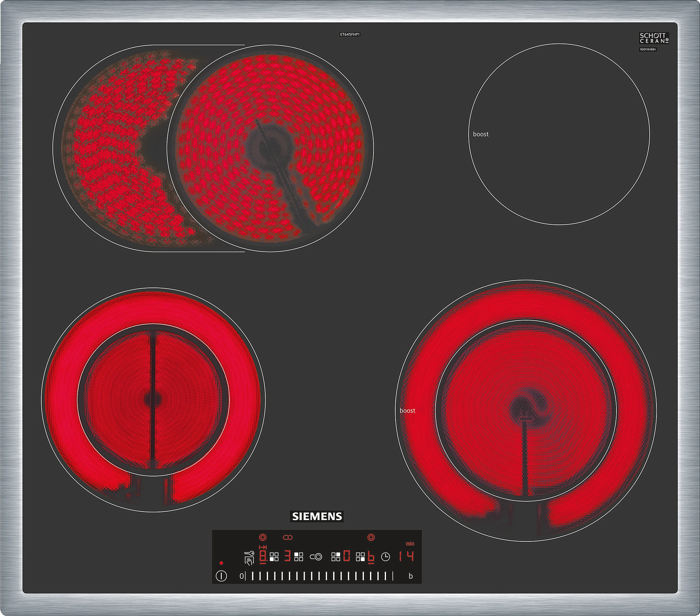
Task: Tap the SIEMENS logo
Action: (x=317, y=516)
